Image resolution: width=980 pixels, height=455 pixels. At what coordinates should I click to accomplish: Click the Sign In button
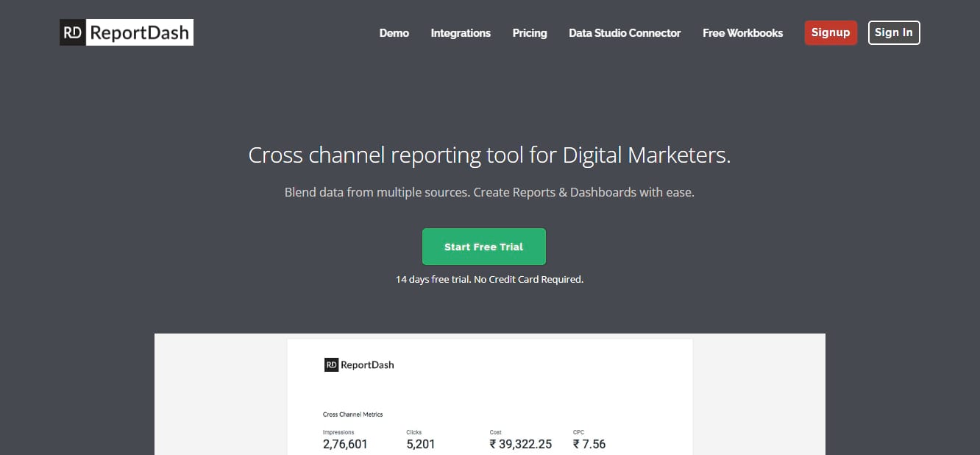(x=894, y=32)
